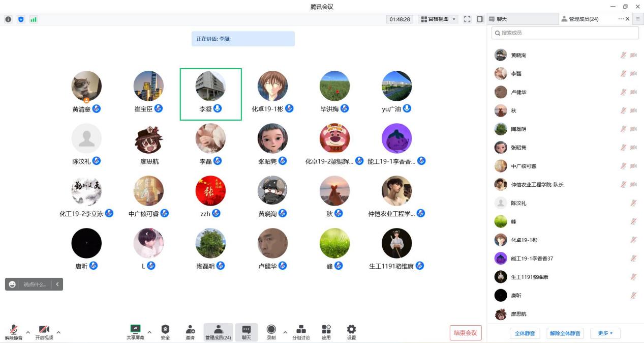Open audio options arrow beside 解除静音
Viewport: 644px width, 343px height.
coord(28,332)
